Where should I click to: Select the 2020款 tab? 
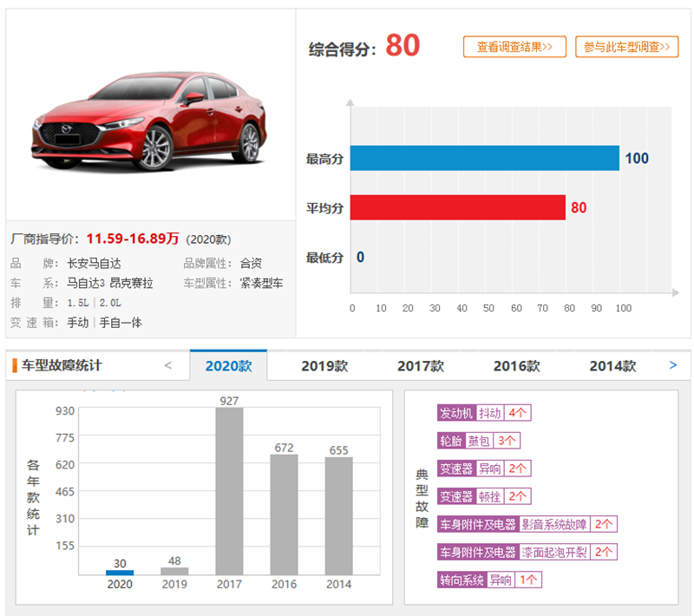coord(228,365)
